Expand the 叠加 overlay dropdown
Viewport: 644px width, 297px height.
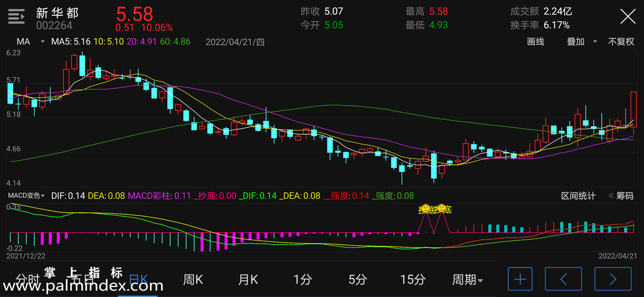pos(582,42)
